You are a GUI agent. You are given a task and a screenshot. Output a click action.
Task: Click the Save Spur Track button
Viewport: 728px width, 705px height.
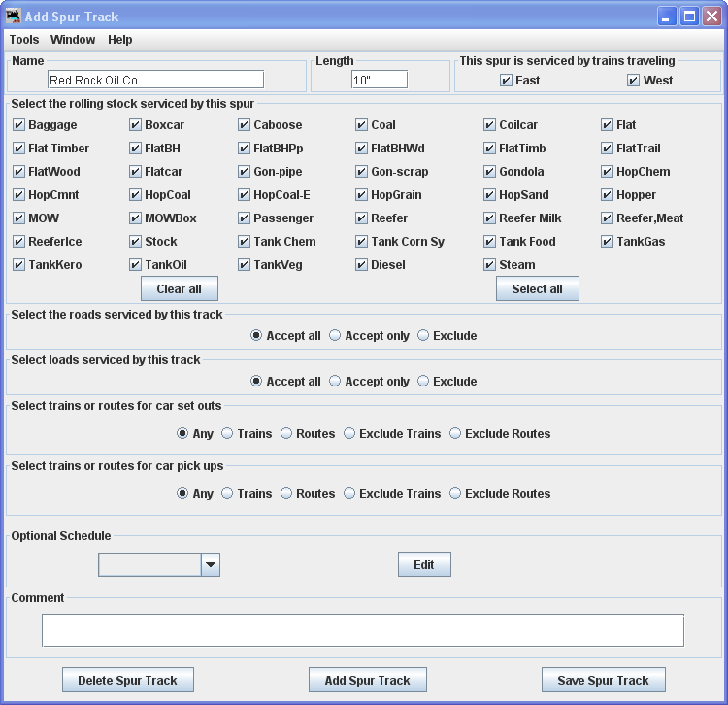tap(603, 681)
